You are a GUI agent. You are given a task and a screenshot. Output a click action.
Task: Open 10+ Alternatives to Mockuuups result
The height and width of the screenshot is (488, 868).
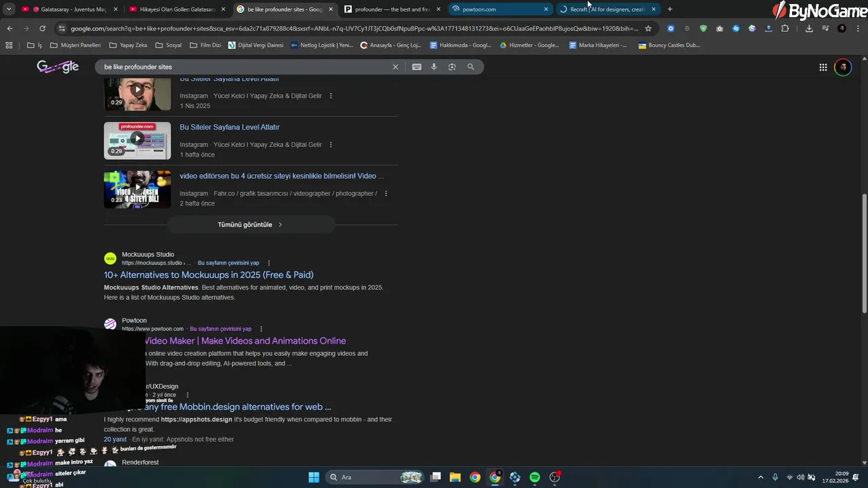[x=208, y=274]
